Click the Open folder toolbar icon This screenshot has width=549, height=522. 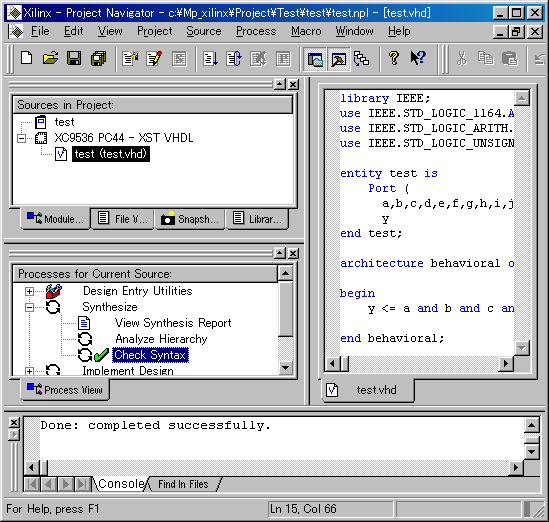pos(50,58)
